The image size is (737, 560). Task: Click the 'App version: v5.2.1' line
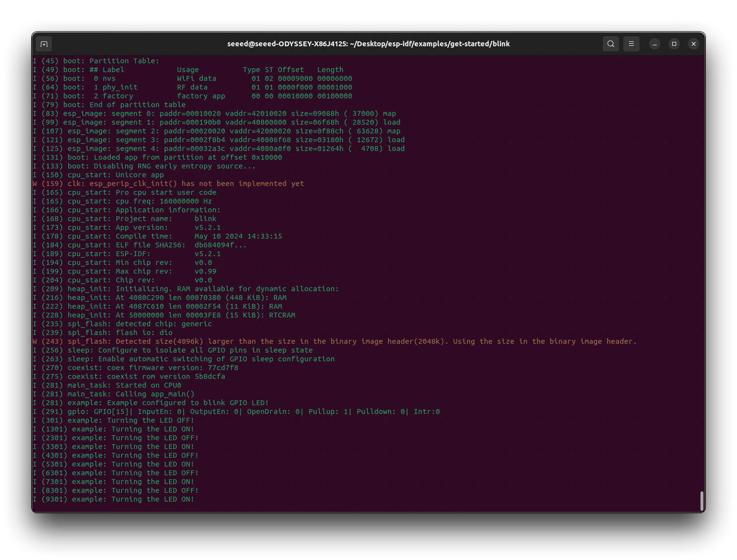(127, 227)
